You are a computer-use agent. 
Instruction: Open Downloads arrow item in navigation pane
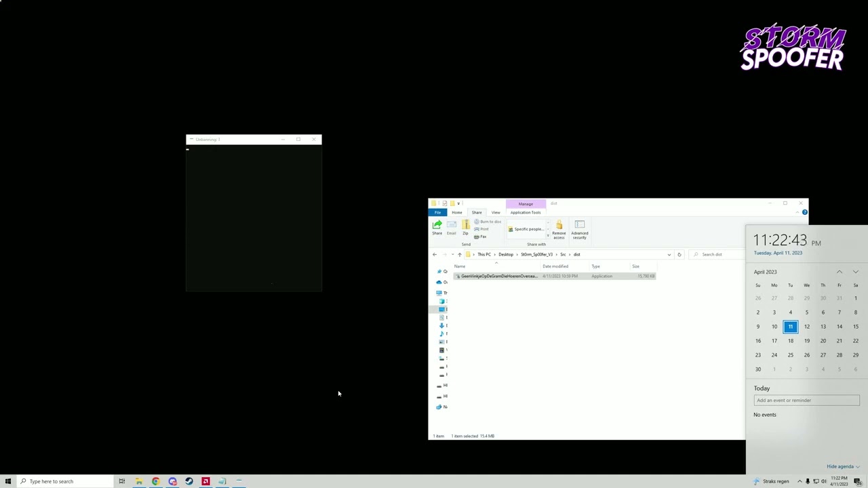(442, 325)
